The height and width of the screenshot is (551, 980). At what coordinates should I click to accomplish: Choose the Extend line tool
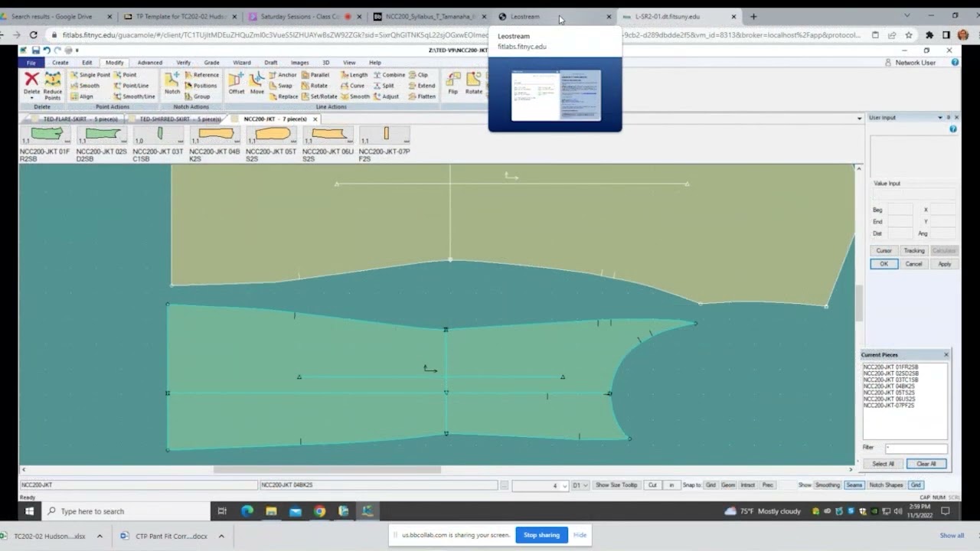tap(423, 86)
